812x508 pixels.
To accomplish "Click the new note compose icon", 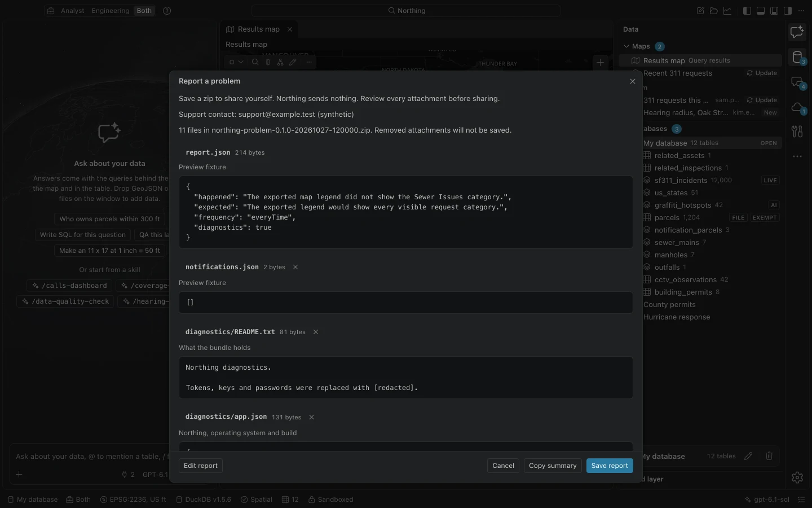I will click(700, 11).
